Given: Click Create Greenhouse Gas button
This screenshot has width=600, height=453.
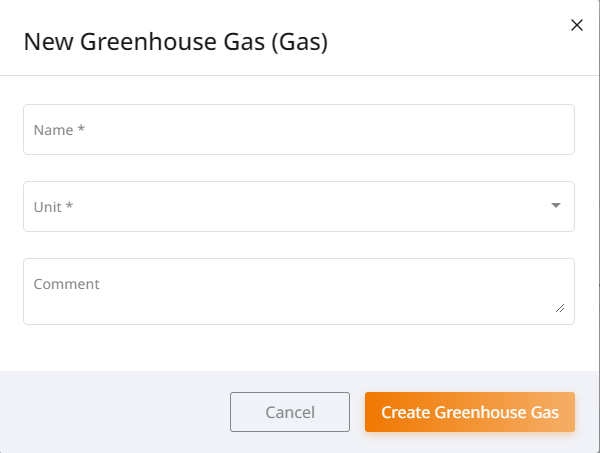Looking at the screenshot, I should point(469,412).
